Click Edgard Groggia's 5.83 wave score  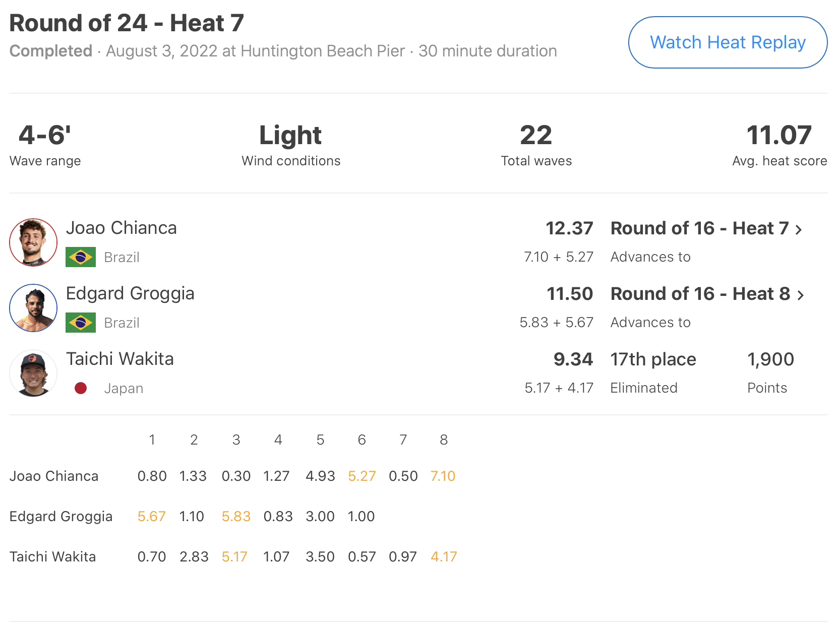[x=236, y=517]
